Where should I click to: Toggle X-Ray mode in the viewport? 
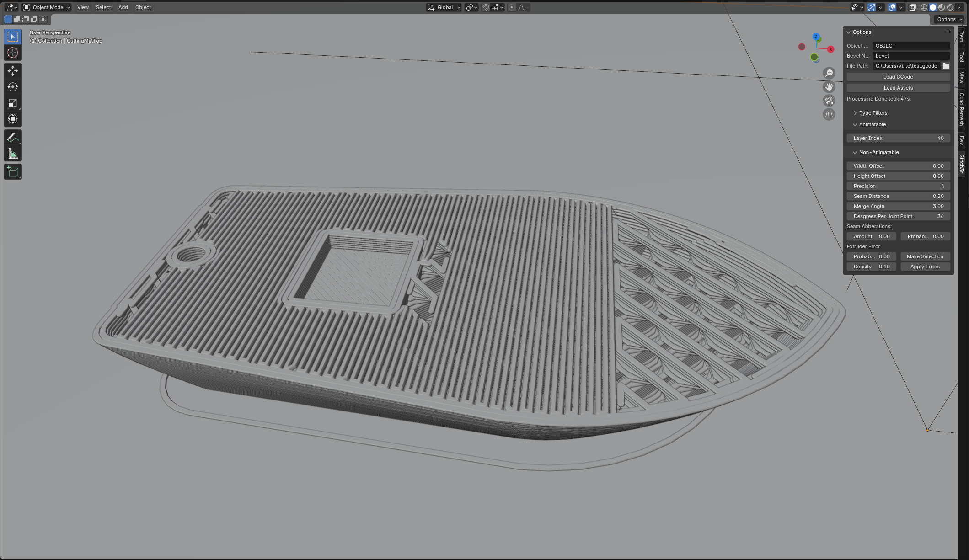913,7
